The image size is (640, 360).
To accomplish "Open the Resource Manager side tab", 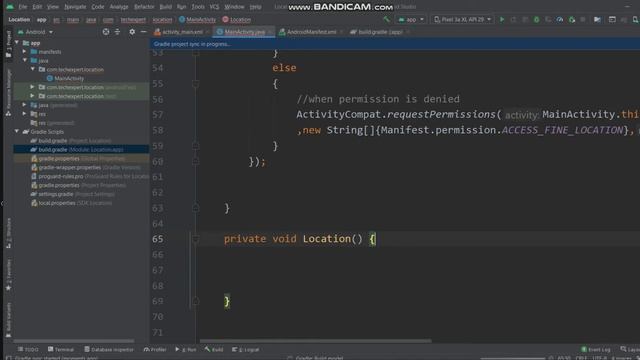I will pos(9,93).
